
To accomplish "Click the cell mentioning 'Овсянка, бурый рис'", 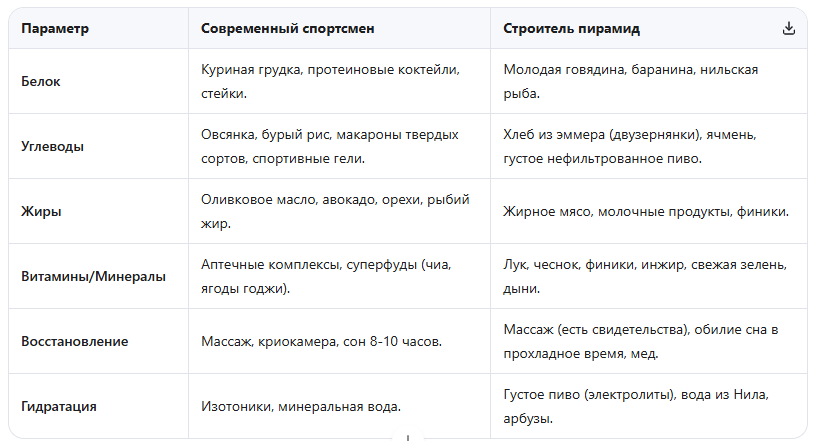I will pyautogui.click(x=339, y=146).
